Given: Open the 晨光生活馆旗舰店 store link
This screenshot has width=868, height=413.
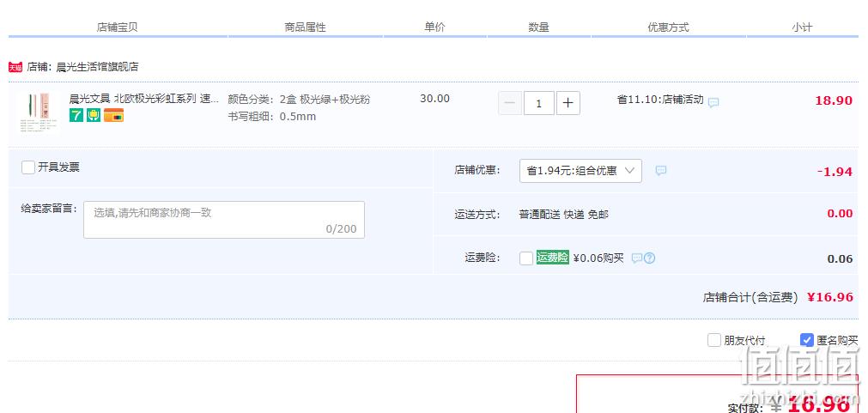Looking at the screenshot, I should (x=97, y=67).
